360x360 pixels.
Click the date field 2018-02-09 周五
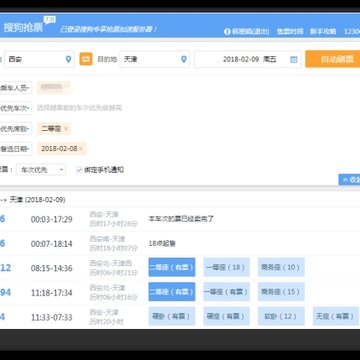pyautogui.click(x=247, y=59)
